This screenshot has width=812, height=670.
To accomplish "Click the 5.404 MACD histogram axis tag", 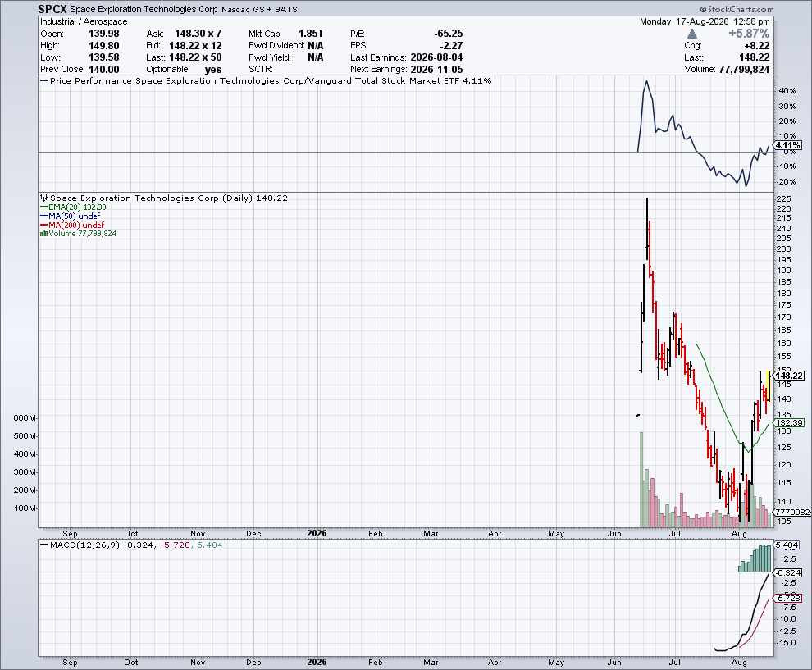I will coord(787,545).
